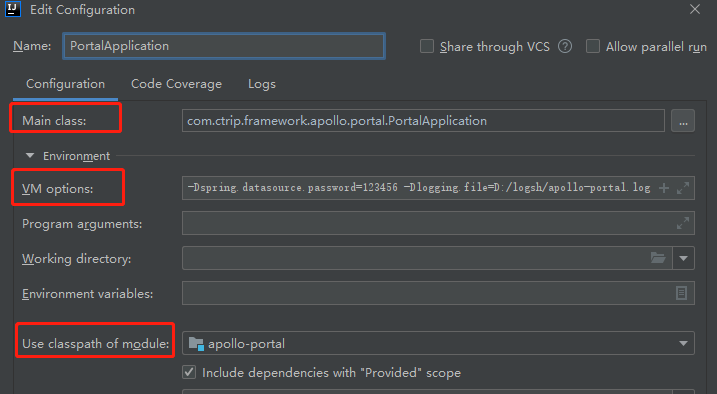
Task: Enable Share through VCS checkbox
Action: [427, 46]
